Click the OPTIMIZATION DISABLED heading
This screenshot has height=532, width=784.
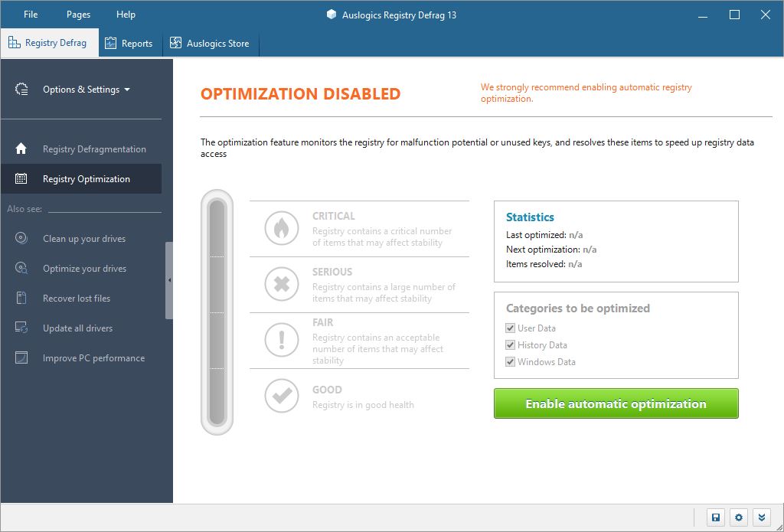(300, 94)
